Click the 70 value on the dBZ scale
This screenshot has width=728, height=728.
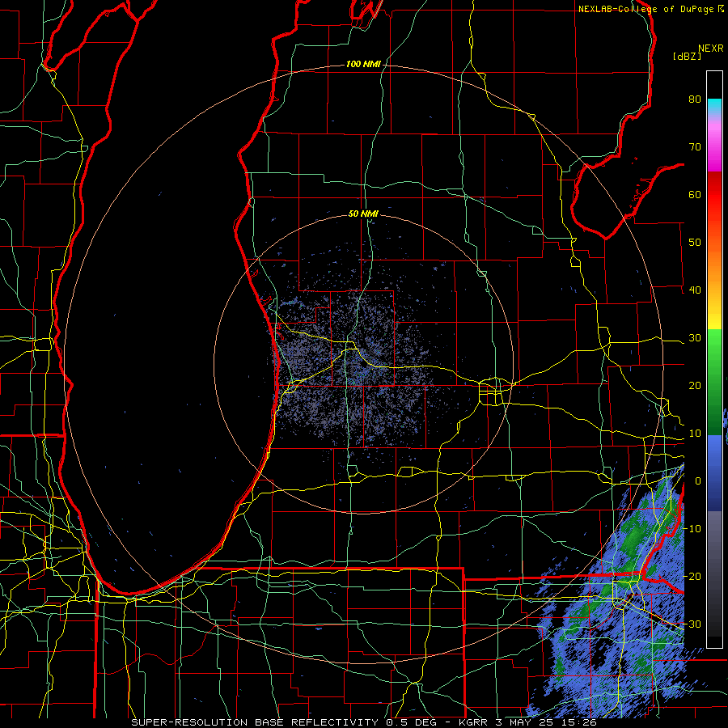pyautogui.click(x=695, y=147)
